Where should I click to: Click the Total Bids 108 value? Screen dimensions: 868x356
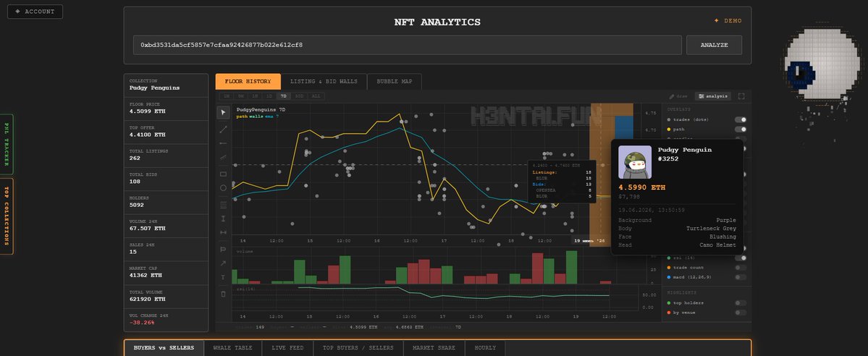tap(135, 181)
